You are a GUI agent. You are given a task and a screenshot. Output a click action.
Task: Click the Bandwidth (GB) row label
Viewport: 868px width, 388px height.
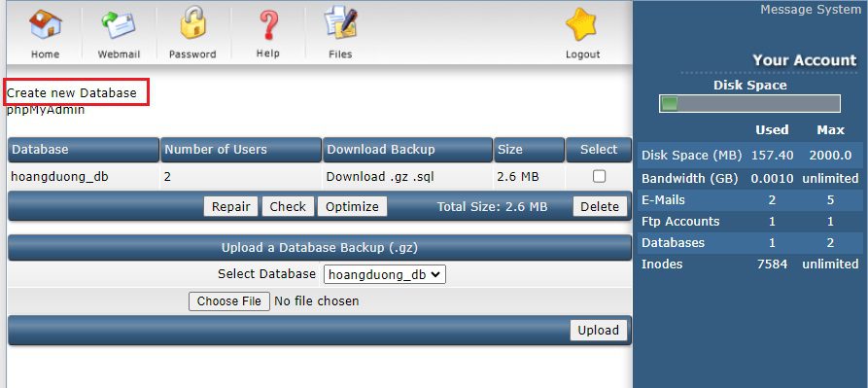pyautogui.click(x=690, y=179)
